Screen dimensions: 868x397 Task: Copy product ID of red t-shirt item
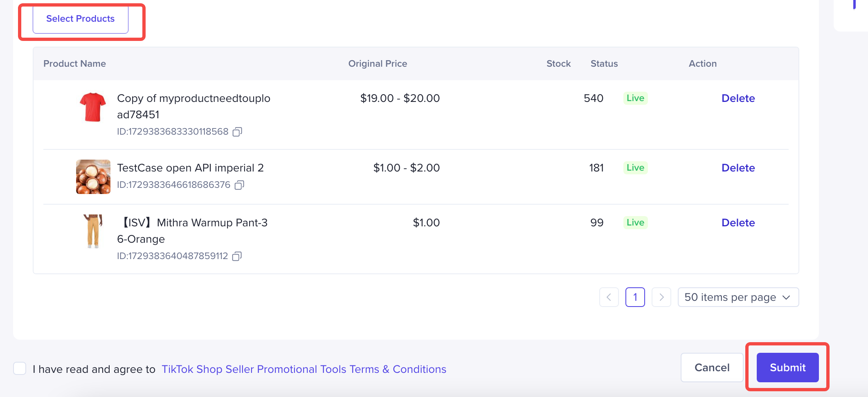[237, 132]
